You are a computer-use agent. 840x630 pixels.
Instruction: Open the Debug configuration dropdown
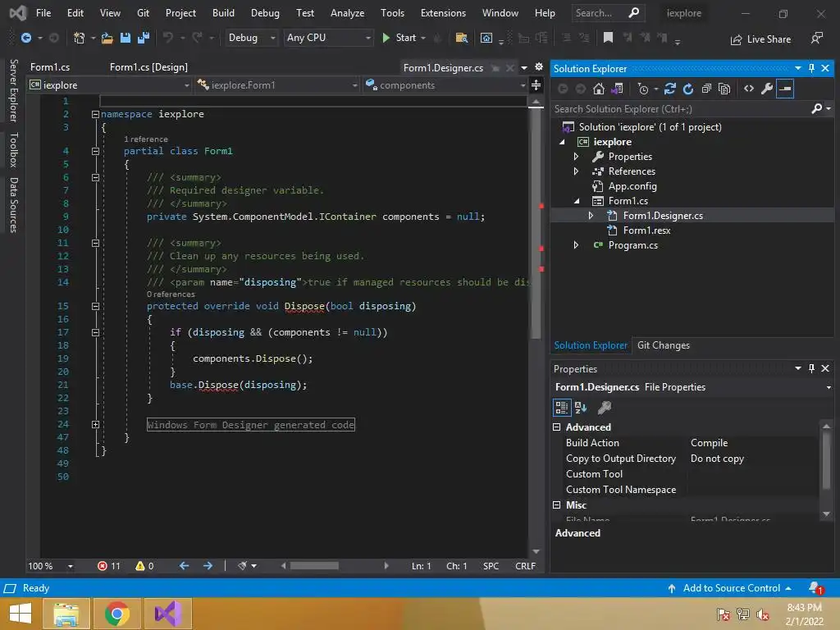tap(251, 38)
